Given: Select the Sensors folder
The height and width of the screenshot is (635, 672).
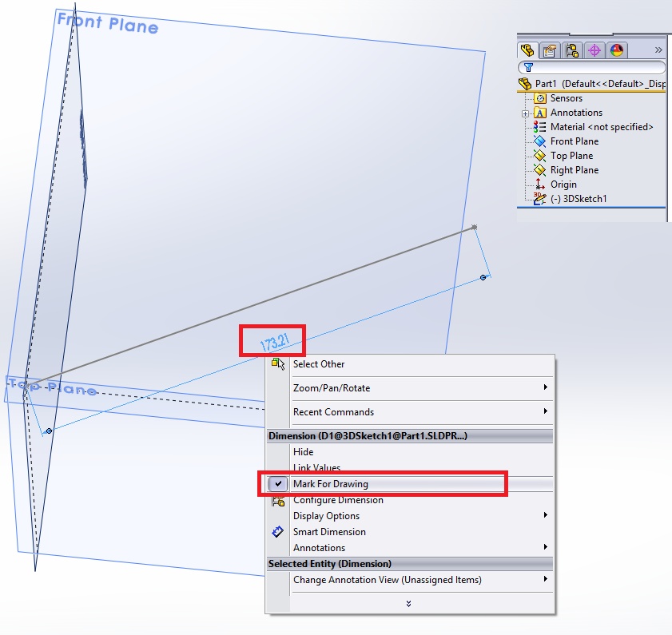Looking at the screenshot, I should point(567,98).
